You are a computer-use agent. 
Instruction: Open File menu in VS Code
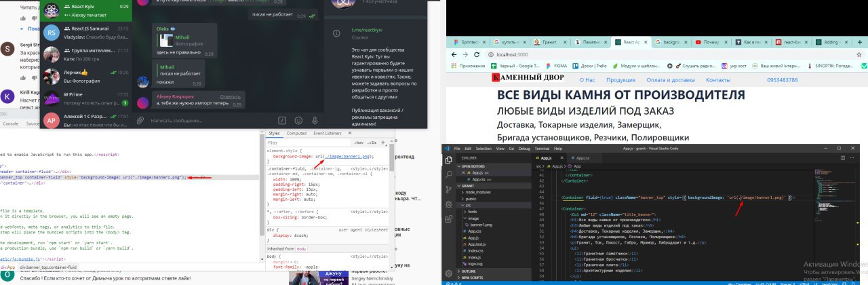click(458, 148)
